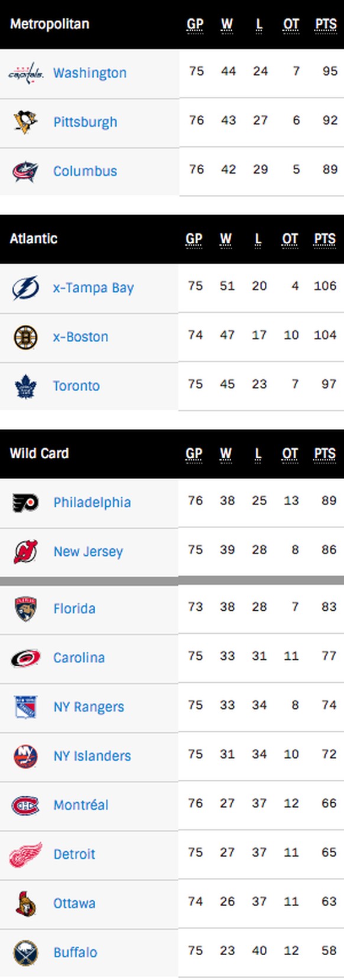
Task: Click PTS header in Metropolitan table
Action: pos(326,24)
